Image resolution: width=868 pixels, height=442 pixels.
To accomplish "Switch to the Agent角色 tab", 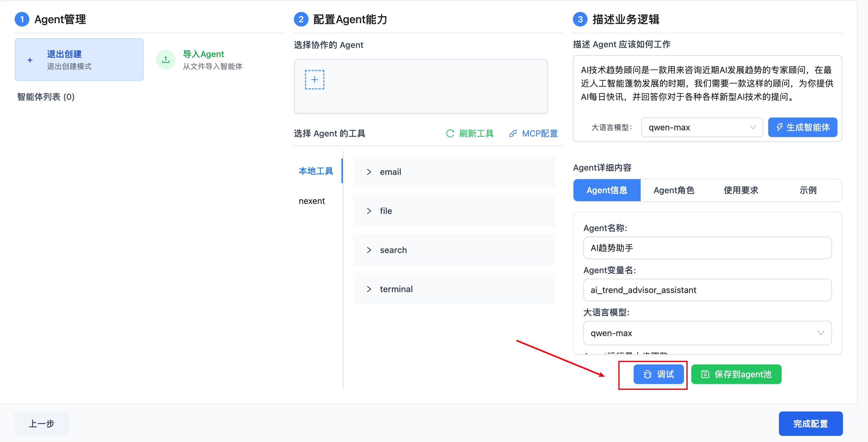I will 674,190.
